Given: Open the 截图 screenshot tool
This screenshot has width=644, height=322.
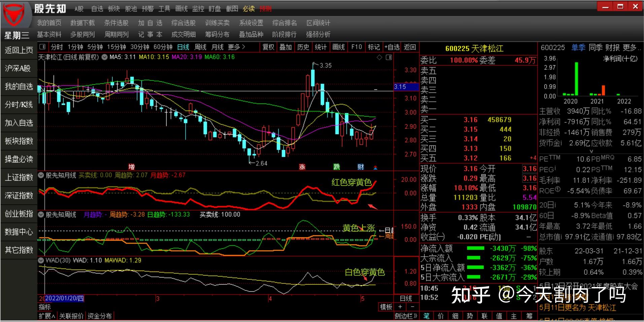Looking at the screenshot, I should pos(232,9).
